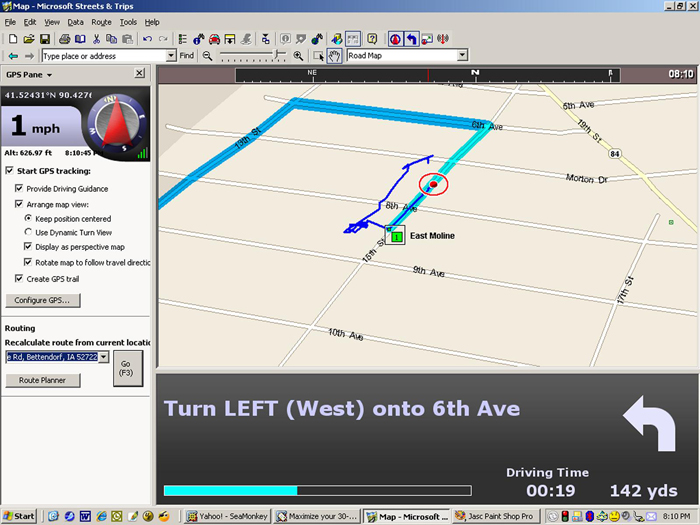
Task: Click the Open folder toolbar icon
Action: [x=27, y=39]
